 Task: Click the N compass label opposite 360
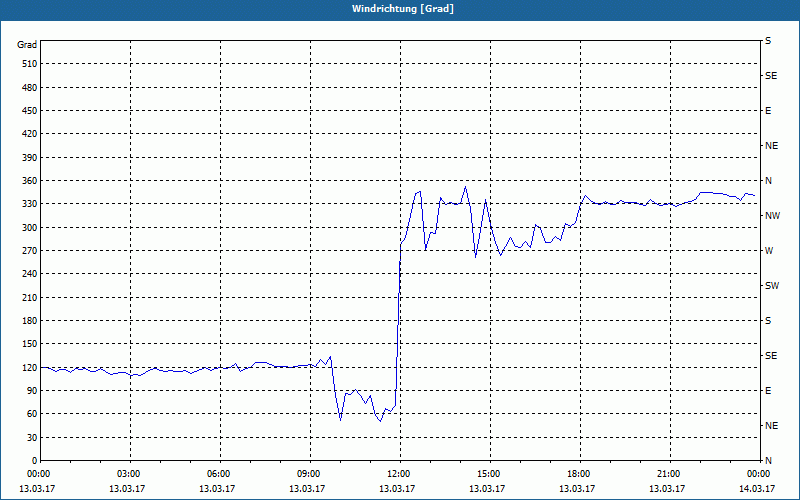pos(768,181)
